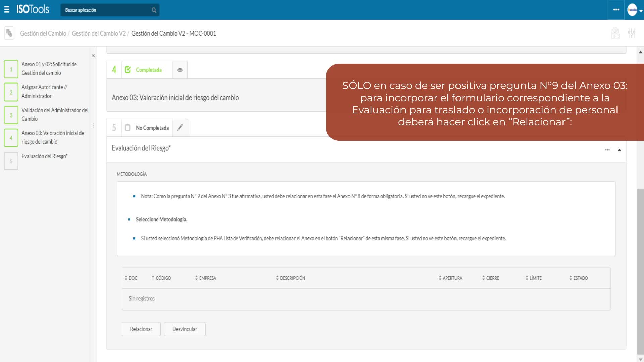The height and width of the screenshot is (362, 644).
Task: Toggle the No Completada checkbox for phase 5
Action: pyautogui.click(x=128, y=128)
